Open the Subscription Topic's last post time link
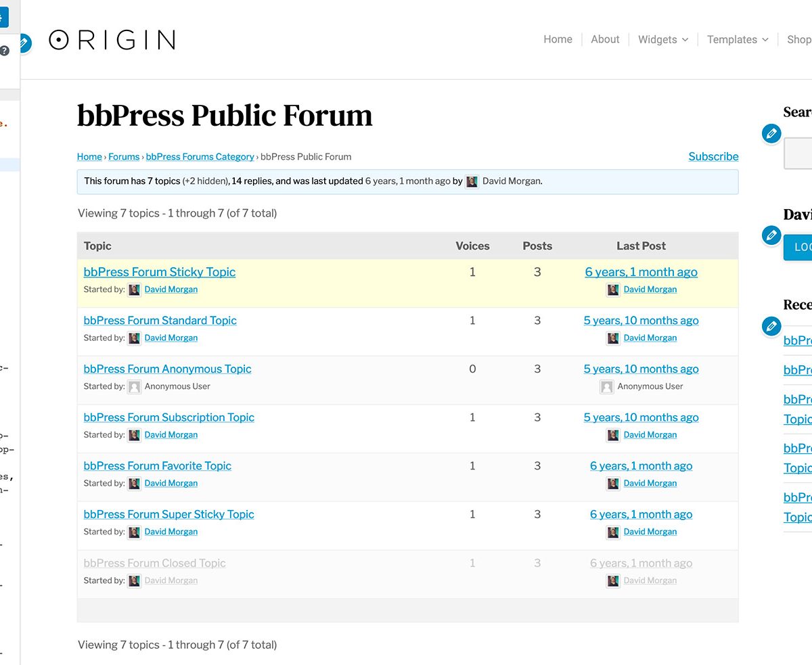This screenshot has width=812, height=665. [641, 417]
